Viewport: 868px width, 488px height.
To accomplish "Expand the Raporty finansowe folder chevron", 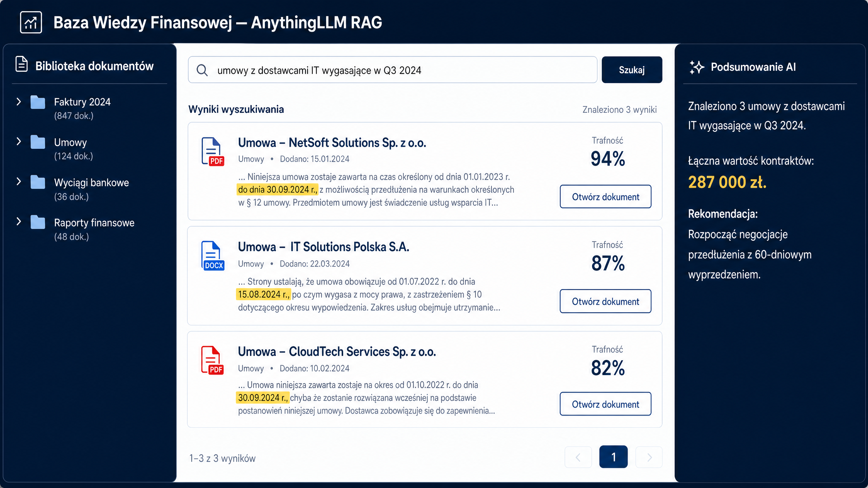I will tap(19, 222).
